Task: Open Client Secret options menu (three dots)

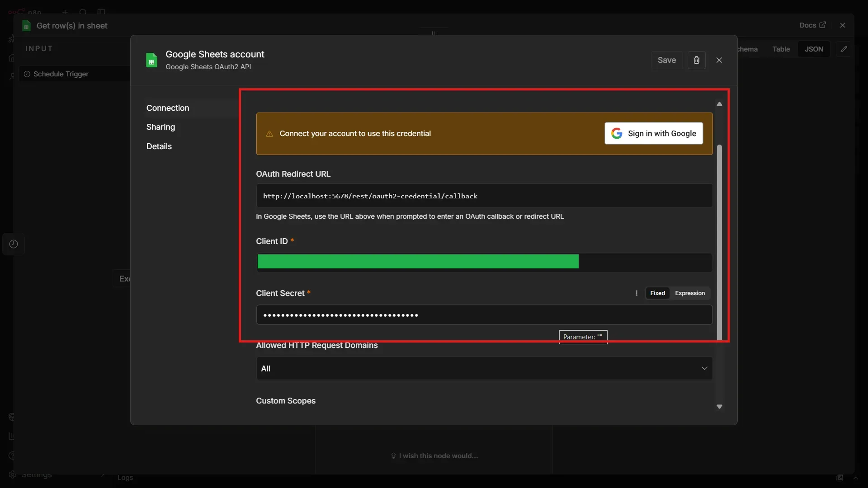Action: 637,293
